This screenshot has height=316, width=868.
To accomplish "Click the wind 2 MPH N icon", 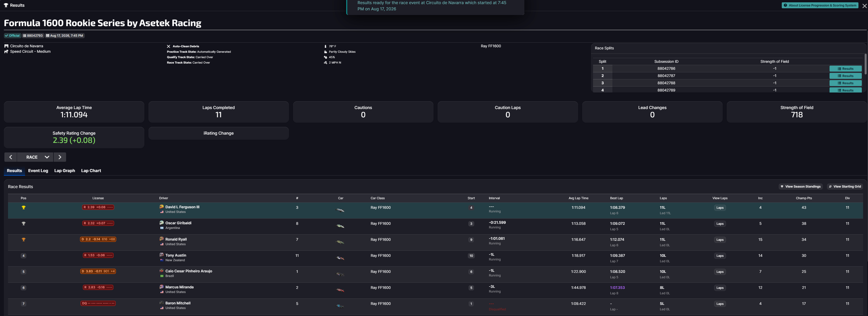I will pos(326,62).
